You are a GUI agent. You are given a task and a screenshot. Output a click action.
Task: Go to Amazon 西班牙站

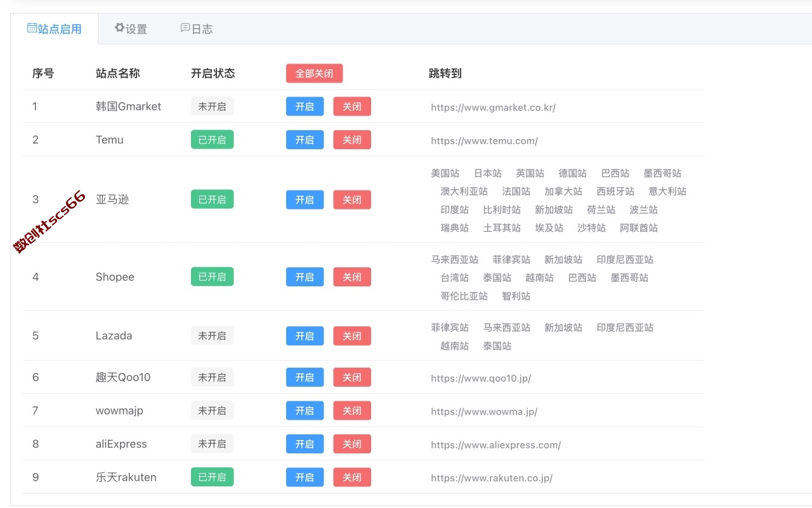[x=615, y=191]
